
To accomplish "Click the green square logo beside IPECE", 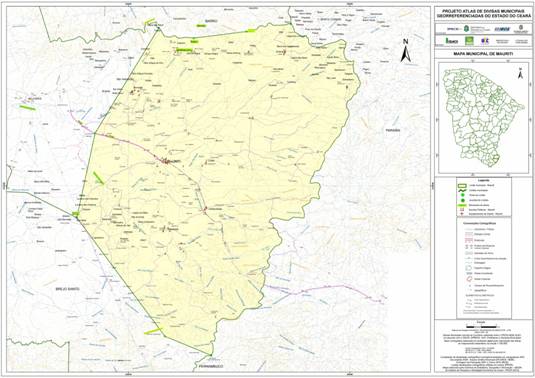I will click(x=470, y=41).
